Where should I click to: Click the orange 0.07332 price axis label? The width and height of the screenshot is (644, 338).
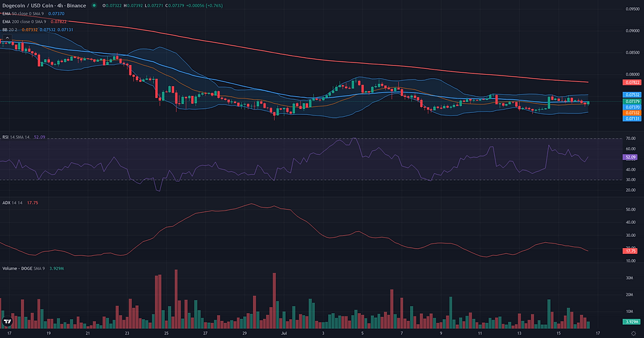(632, 113)
